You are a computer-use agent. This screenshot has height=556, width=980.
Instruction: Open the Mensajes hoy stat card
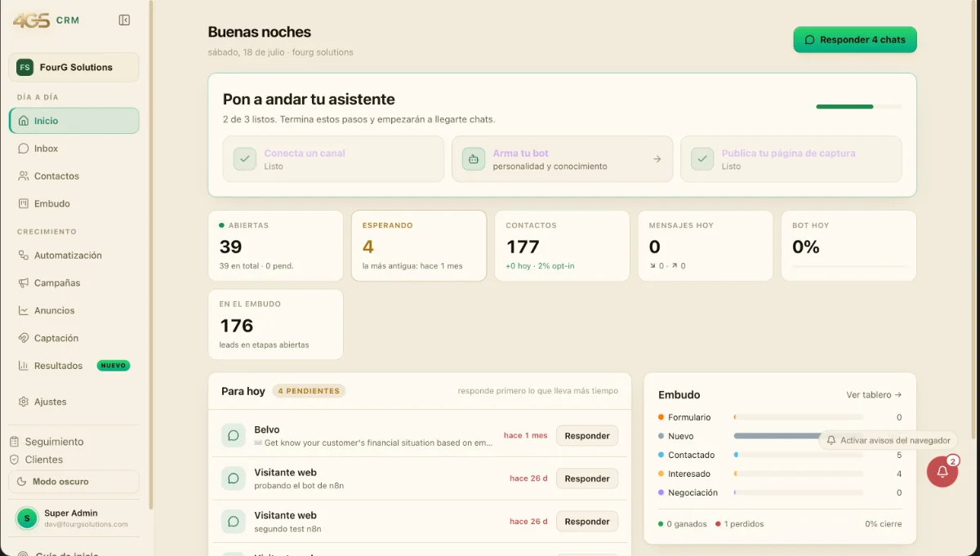click(x=706, y=246)
